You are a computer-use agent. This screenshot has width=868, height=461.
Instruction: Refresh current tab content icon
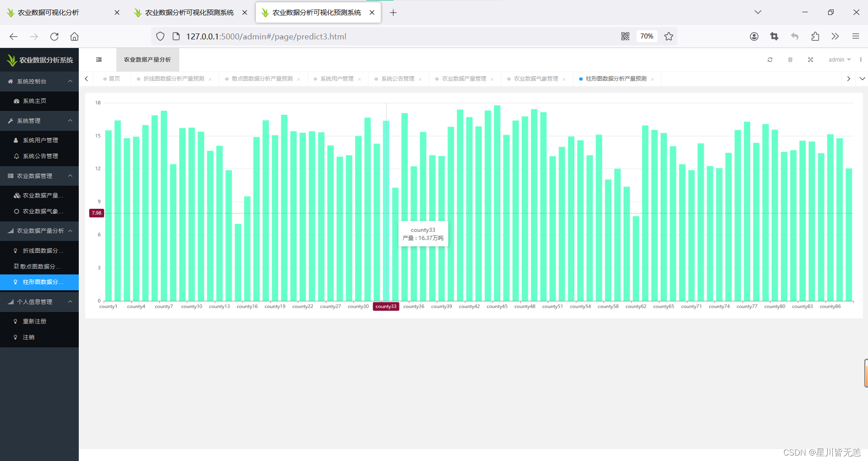[770, 60]
